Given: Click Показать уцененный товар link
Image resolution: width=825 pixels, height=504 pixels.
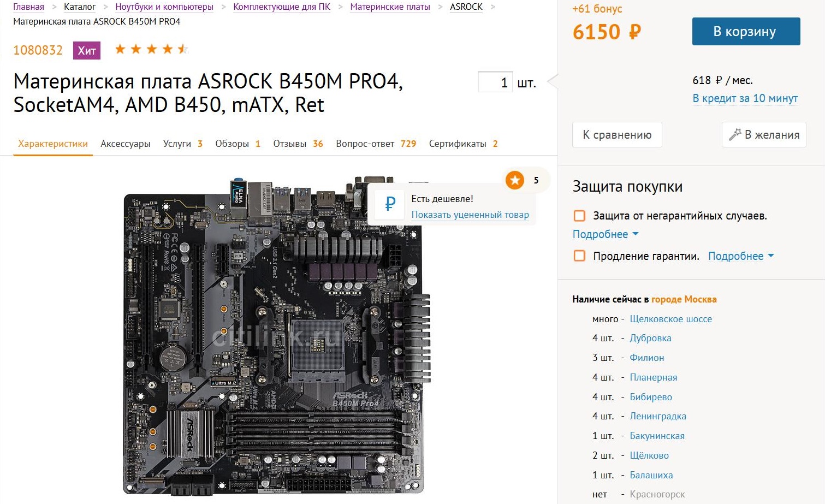Looking at the screenshot, I should click(470, 215).
